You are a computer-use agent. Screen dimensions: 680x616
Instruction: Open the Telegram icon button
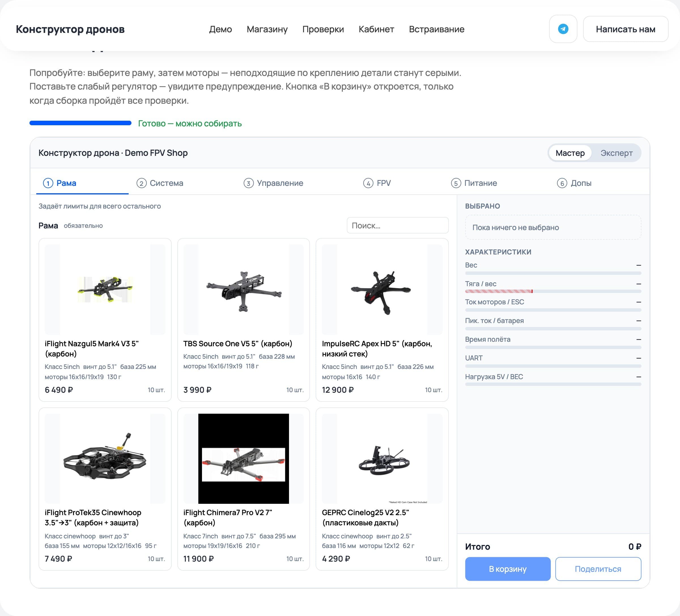coord(563,29)
